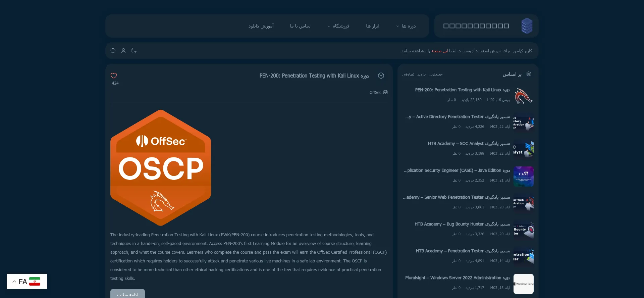Open Senior Web Penetration Tester thumbnail
Screen dimensions: 644x298
(x=524, y=203)
